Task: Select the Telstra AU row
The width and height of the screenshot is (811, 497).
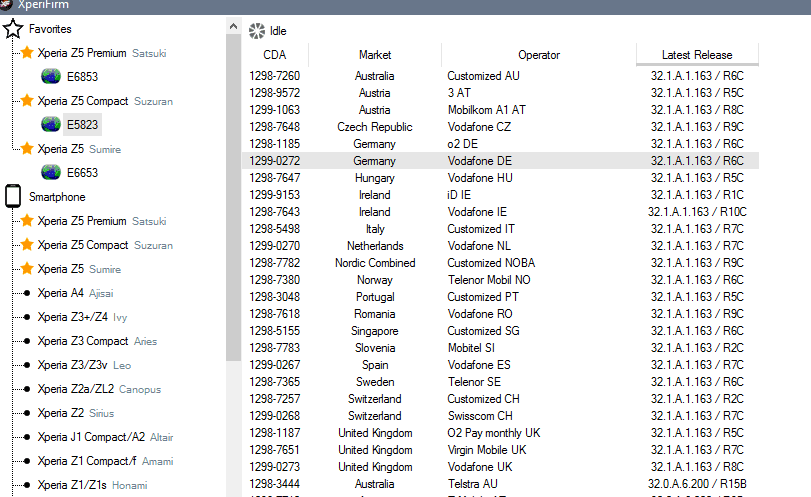Action: (x=500, y=484)
